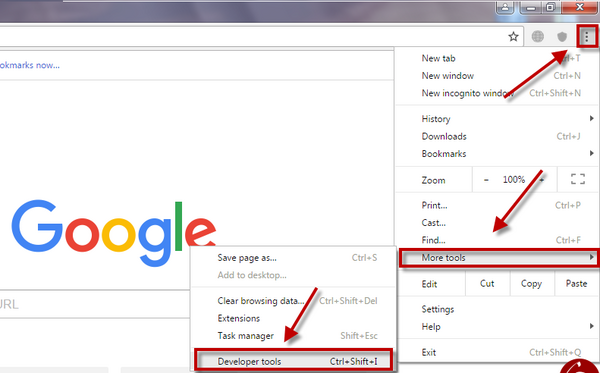This screenshot has height=373, width=600.
Task: Click the bookmarks now... link
Action: point(29,65)
